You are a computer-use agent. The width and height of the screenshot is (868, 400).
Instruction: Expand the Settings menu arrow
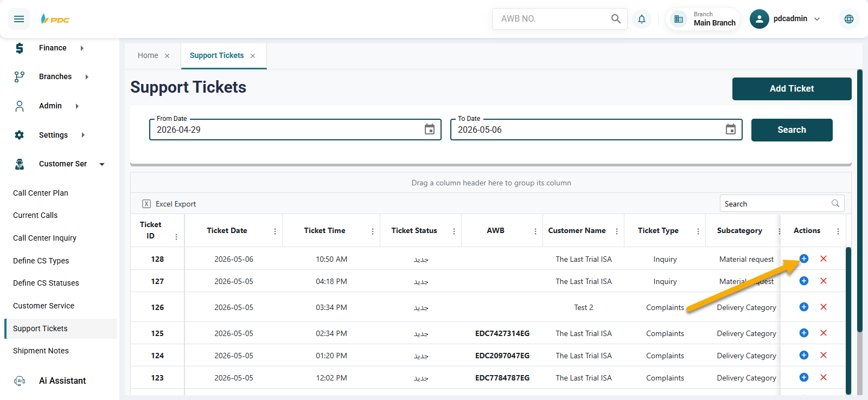click(x=83, y=135)
